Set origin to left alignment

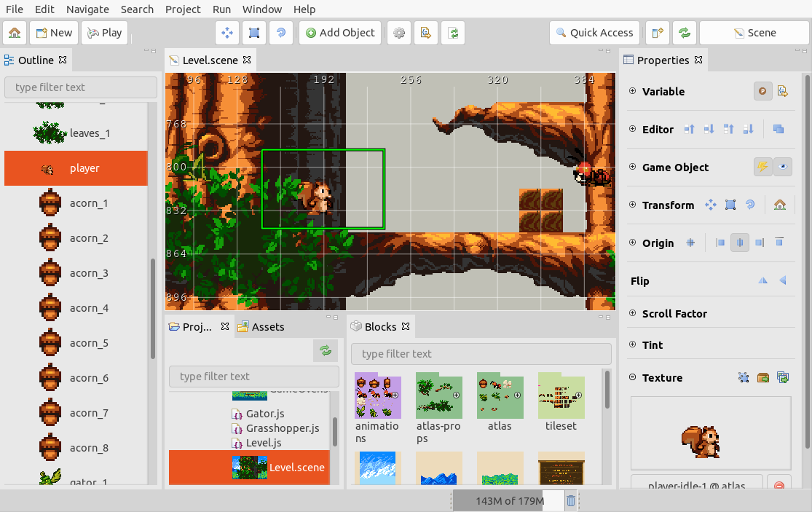(x=720, y=243)
